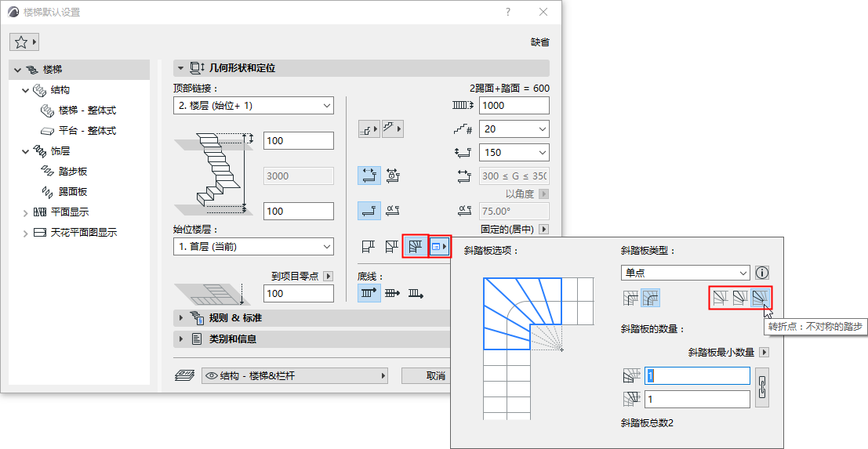Expand the 天花平面图显示 tree branch
Image resolution: width=868 pixels, height=449 pixels.
pyautogui.click(x=25, y=233)
